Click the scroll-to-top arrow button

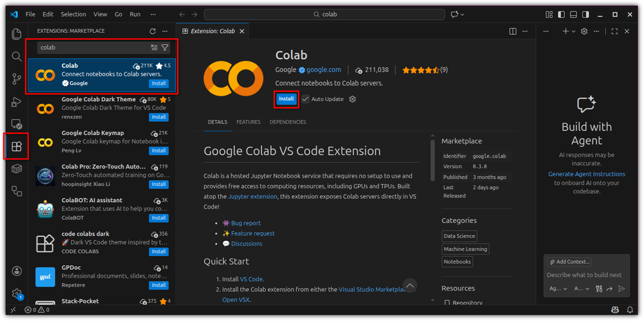point(410,285)
